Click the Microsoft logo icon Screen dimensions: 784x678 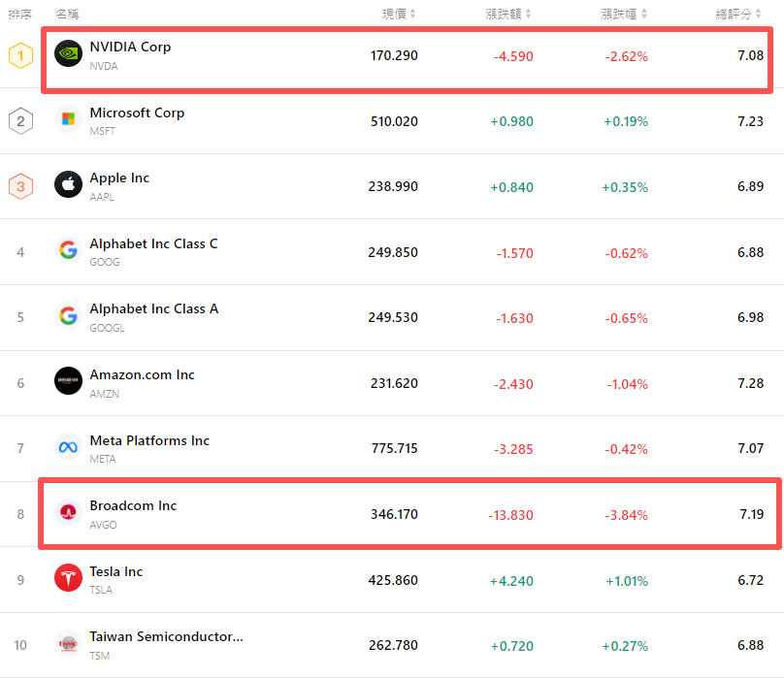(x=68, y=119)
